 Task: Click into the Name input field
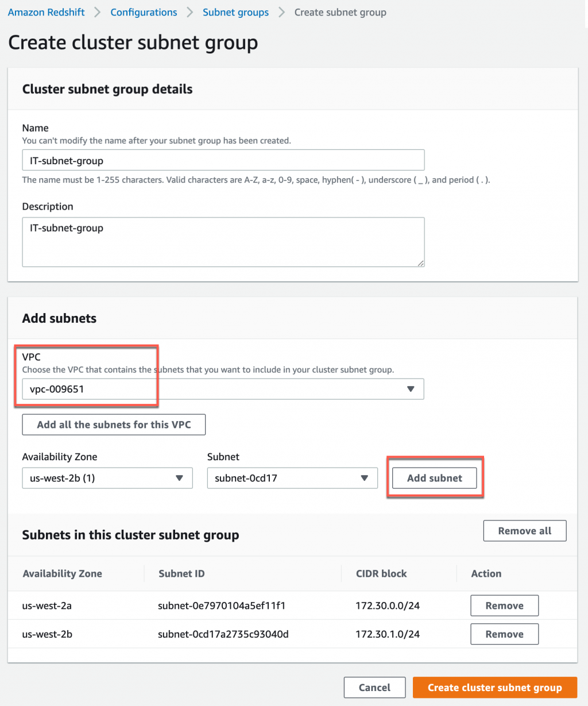223,160
